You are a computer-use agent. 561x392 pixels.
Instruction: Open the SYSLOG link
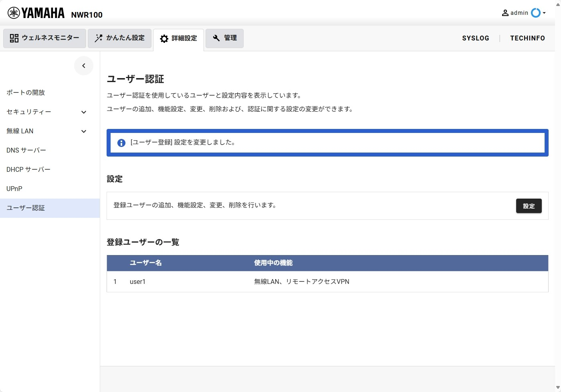pos(475,38)
